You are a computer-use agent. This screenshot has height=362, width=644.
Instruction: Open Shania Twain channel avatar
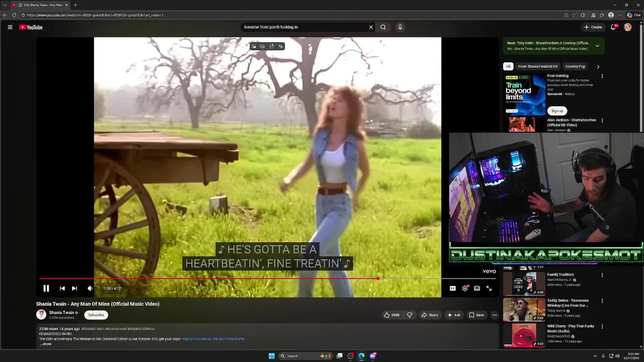(x=41, y=315)
